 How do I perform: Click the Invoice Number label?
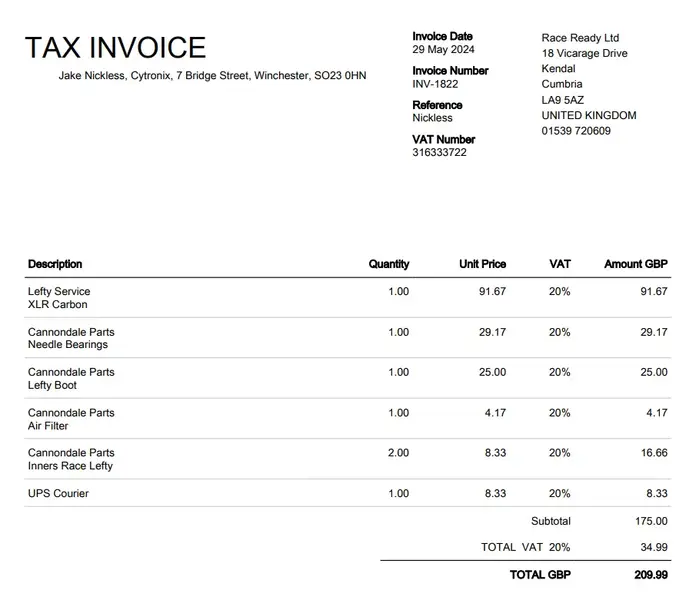click(x=450, y=71)
